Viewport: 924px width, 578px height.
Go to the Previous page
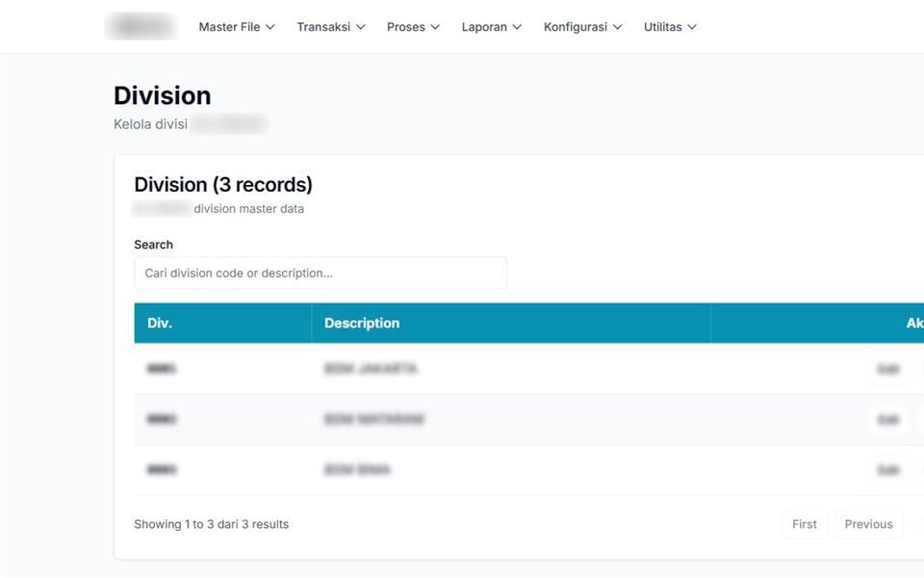tap(868, 524)
